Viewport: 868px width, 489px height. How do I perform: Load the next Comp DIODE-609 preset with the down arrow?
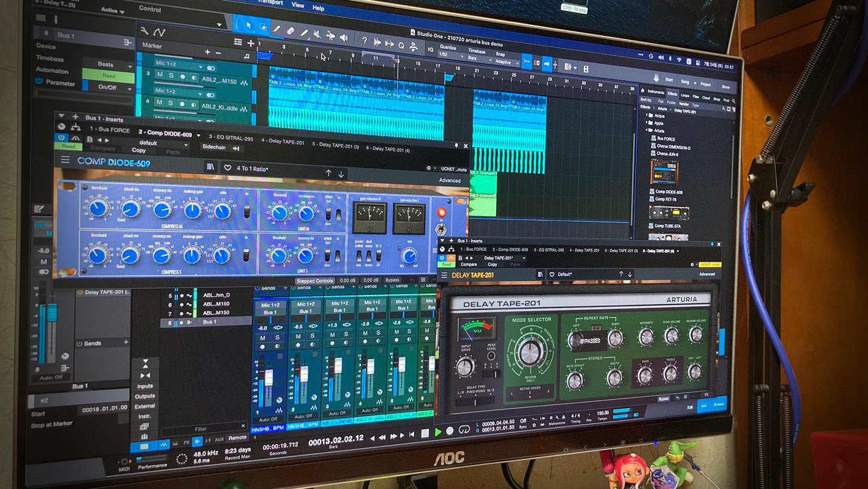click(341, 173)
